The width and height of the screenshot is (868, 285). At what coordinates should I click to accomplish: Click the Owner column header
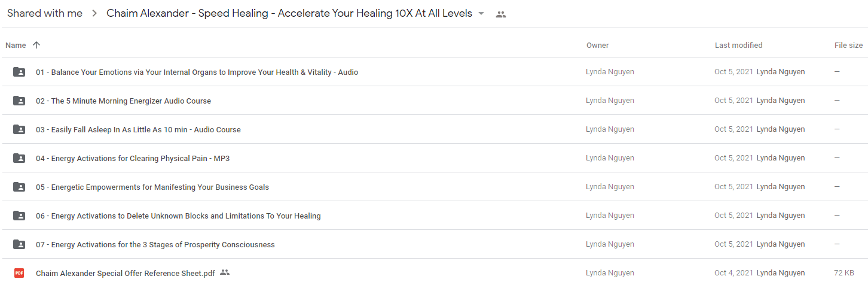tap(597, 46)
